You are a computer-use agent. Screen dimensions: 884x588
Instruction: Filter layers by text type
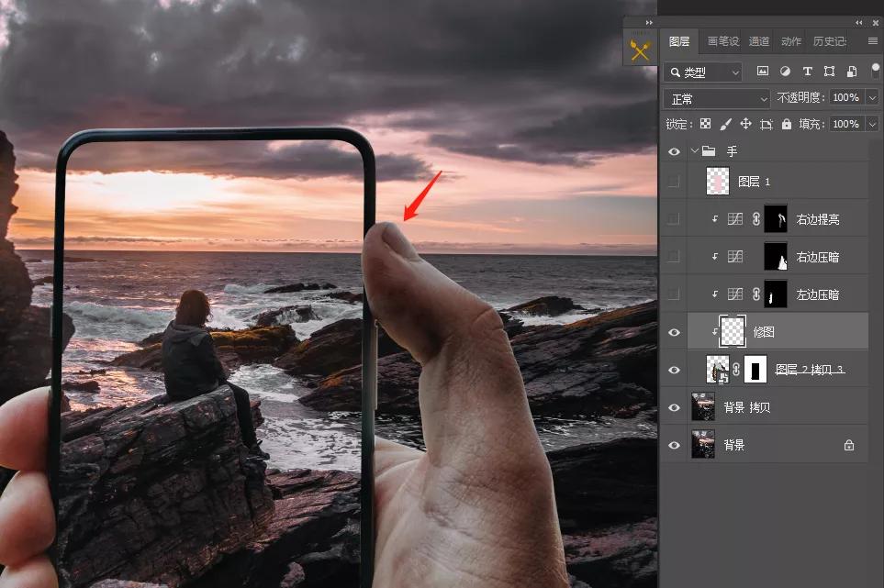(x=807, y=71)
